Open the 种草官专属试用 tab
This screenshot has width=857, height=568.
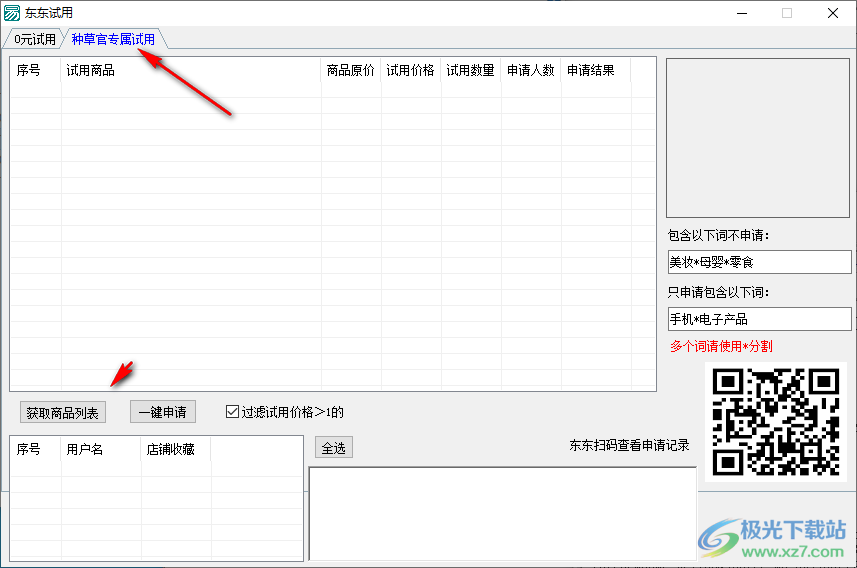click(113, 39)
